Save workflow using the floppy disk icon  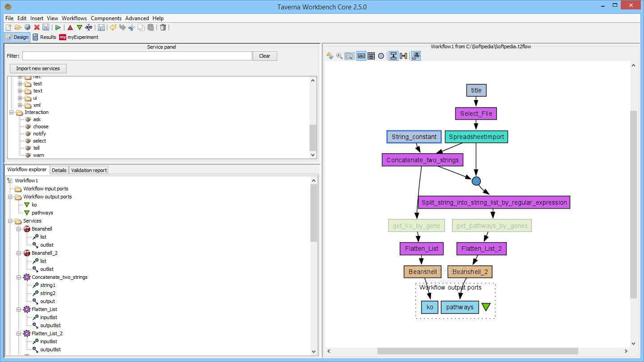(46, 27)
